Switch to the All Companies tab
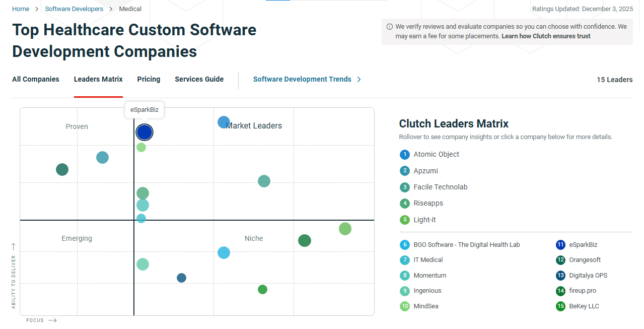Image resolution: width=644 pixels, height=329 pixels. click(35, 79)
